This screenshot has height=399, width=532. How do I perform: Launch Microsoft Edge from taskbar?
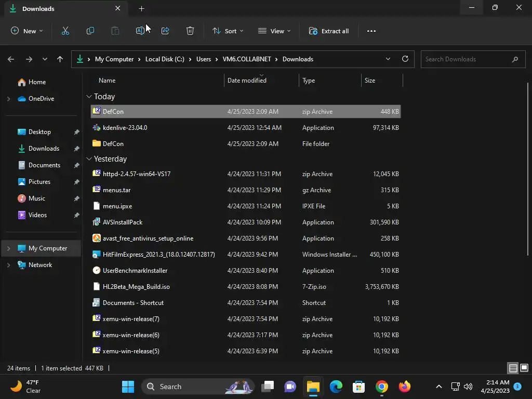pos(336,387)
